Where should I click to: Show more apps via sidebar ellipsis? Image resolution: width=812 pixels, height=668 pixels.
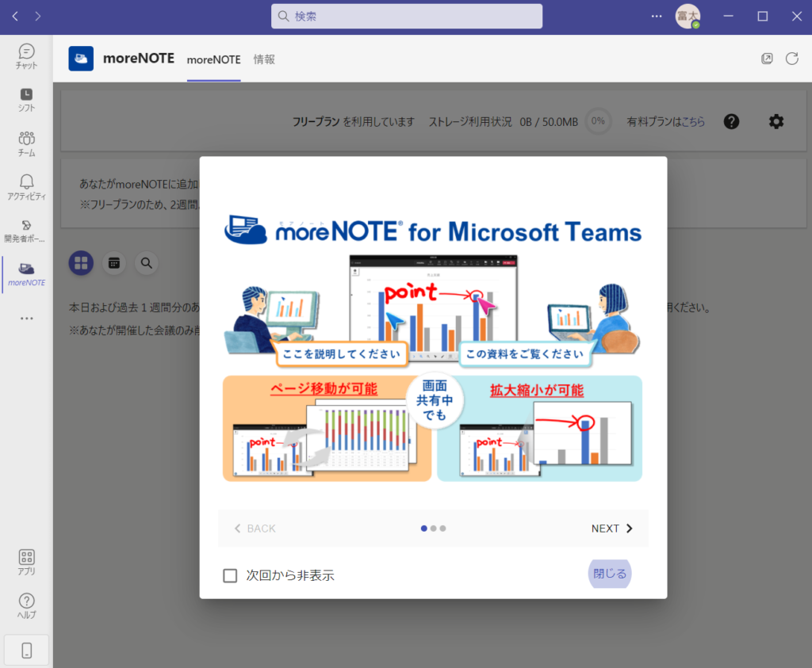[26, 319]
